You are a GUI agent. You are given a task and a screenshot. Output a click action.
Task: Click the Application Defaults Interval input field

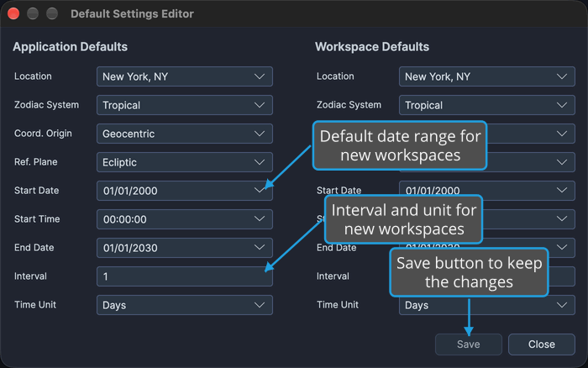pyautogui.click(x=185, y=276)
